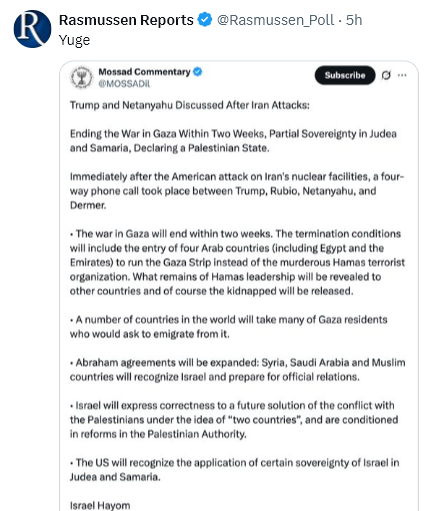The height and width of the screenshot is (511, 435).
Task: Click the Grok slashed-circle icon
Action: (x=386, y=75)
